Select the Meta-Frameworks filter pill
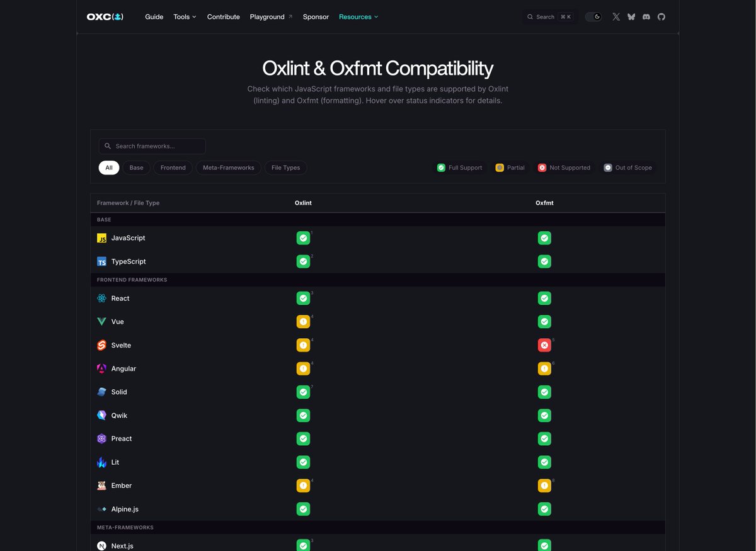 point(229,168)
